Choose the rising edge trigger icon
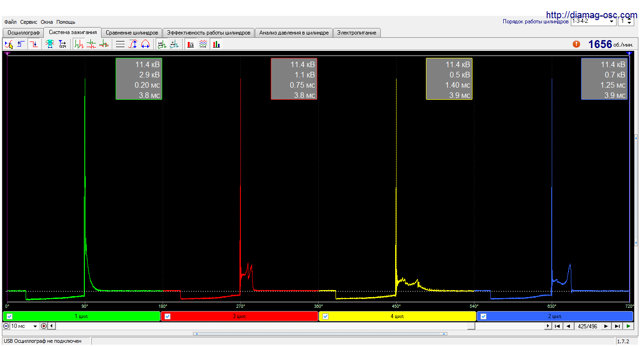The width and height of the screenshot is (644, 347). (21, 44)
